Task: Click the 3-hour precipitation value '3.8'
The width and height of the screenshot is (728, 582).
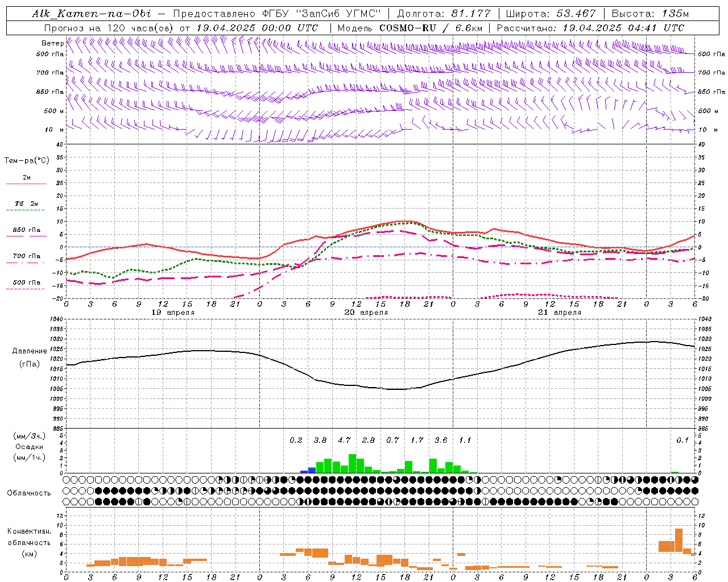Action: click(x=320, y=440)
